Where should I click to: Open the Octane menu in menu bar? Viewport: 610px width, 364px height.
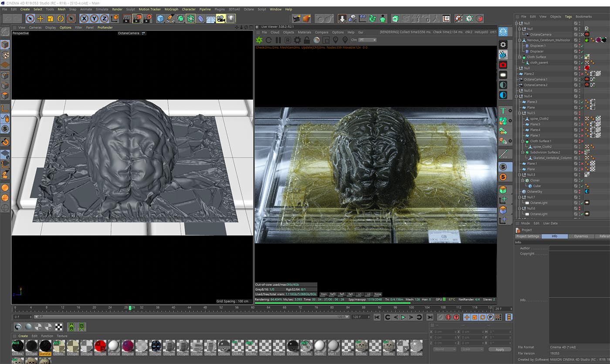(x=249, y=9)
